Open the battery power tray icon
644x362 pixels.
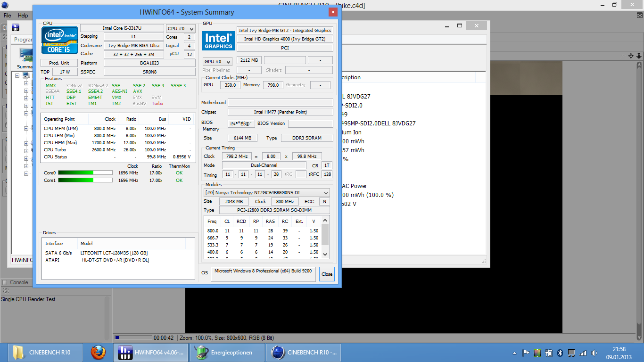(x=549, y=353)
